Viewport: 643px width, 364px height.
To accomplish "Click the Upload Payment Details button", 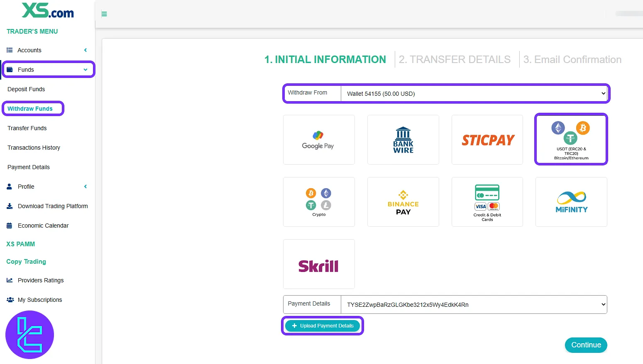I will [x=323, y=326].
